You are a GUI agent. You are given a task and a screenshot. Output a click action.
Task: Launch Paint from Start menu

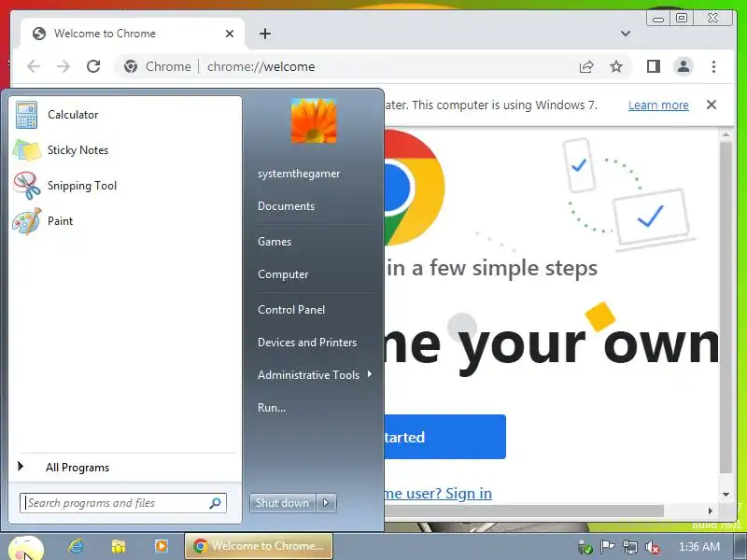pyautogui.click(x=125, y=221)
